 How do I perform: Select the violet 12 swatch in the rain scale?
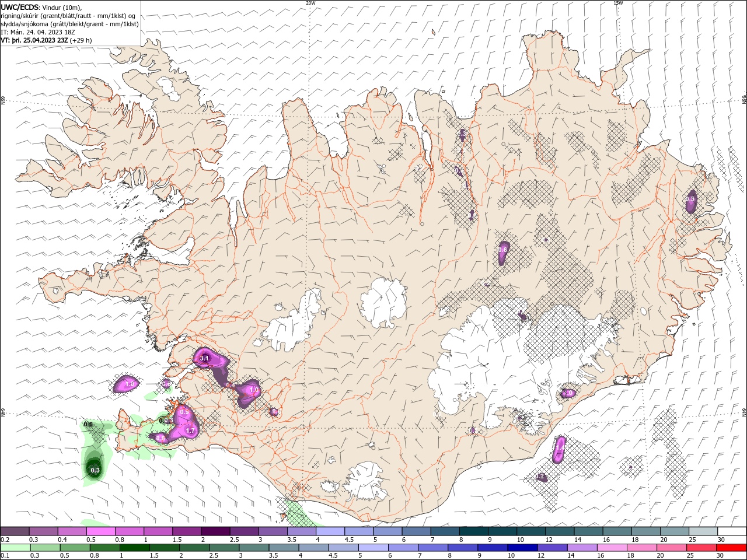(553, 548)
